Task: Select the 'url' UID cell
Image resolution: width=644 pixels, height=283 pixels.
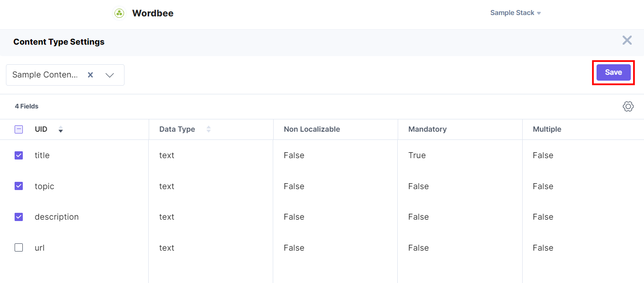Action: tap(40, 248)
